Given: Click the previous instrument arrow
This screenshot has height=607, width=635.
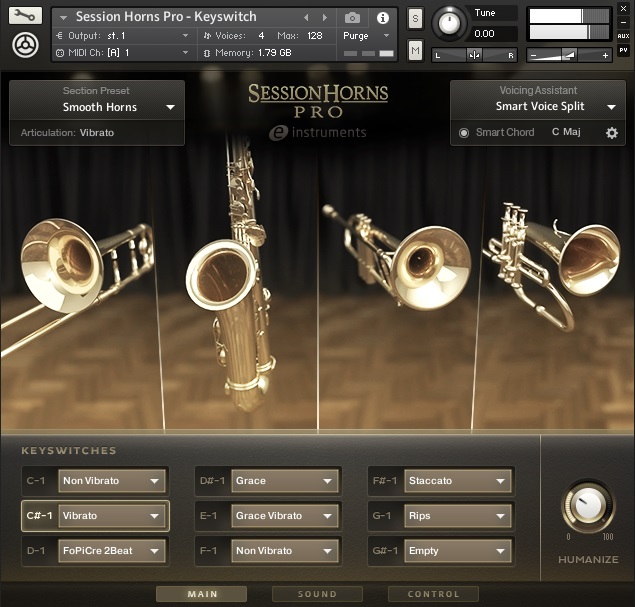Looking at the screenshot, I should pyautogui.click(x=306, y=18).
